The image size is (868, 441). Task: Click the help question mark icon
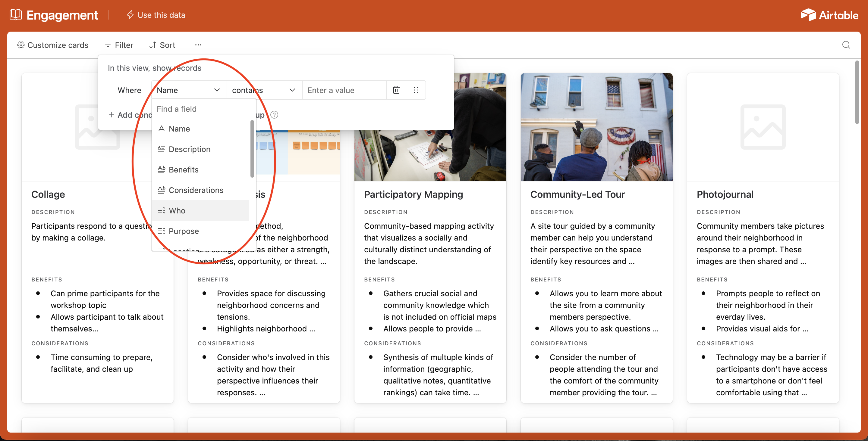pos(274,115)
